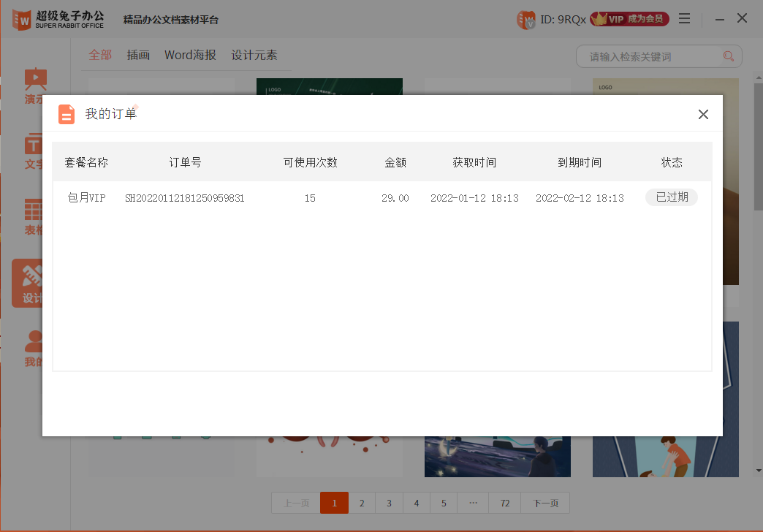Switch to the 插画 tab
This screenshot has height=532, width=763.
click(x=138, y=55)
